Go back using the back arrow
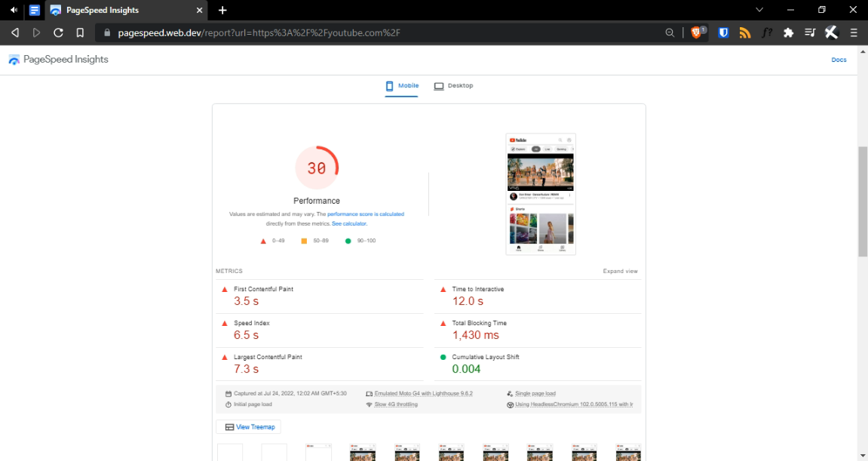 point(14,32)
